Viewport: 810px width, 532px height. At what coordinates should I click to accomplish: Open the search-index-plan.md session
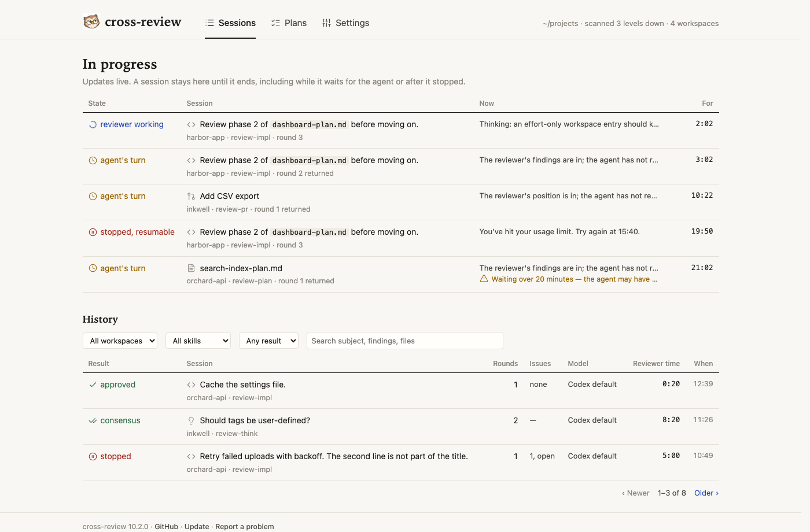click(241, 268)
